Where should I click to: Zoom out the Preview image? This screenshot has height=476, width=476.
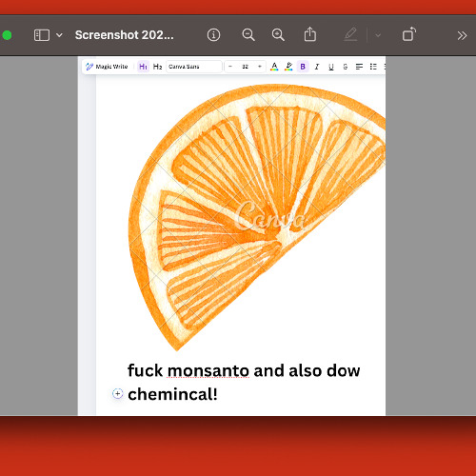[248, 35]
